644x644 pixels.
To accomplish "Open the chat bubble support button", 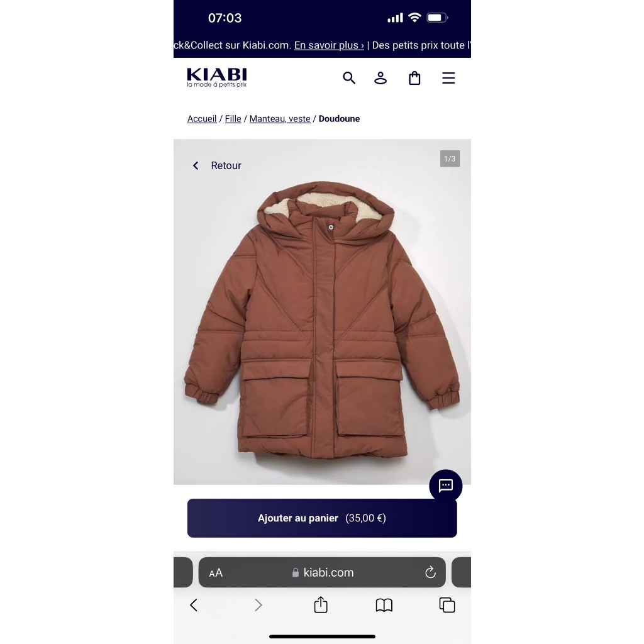I will pyautogui.click(x=446, y=486).
